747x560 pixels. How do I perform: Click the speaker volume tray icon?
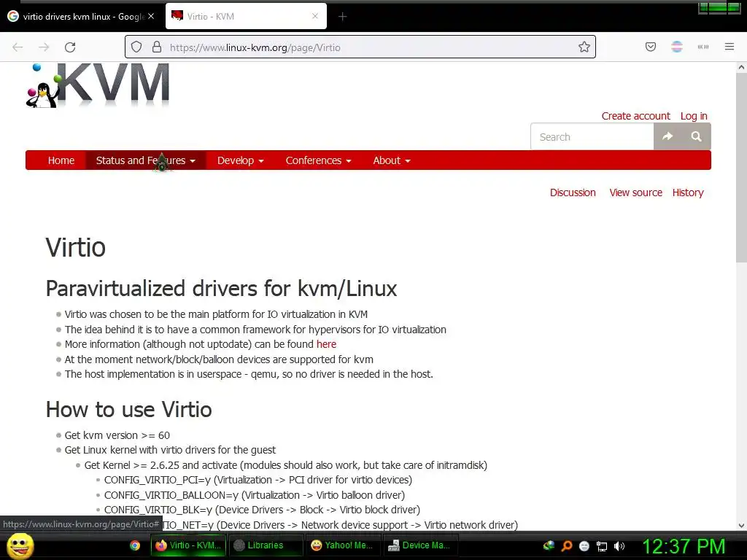[619, 546]
